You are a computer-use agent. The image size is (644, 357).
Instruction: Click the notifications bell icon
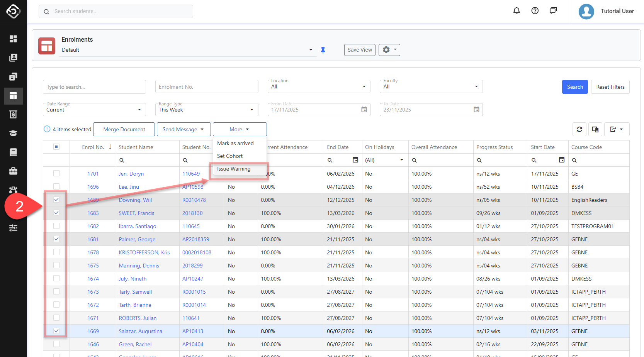[x=516, y=11]
